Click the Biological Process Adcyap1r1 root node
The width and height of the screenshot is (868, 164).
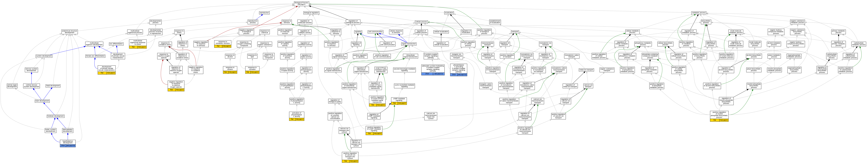point(301,4)
